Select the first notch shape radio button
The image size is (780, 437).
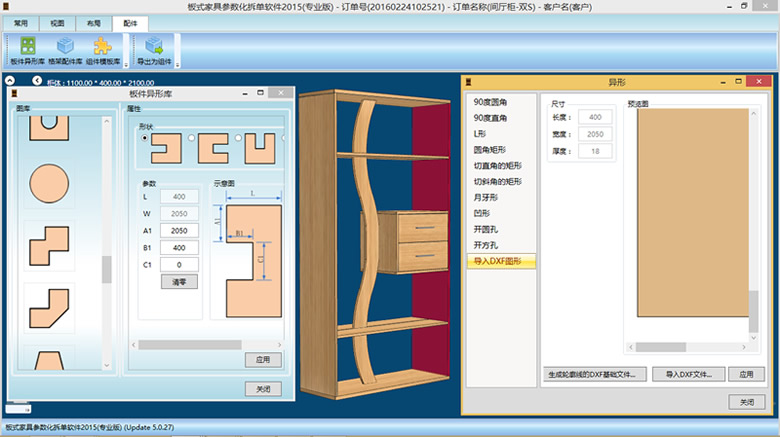coord(146,139)
